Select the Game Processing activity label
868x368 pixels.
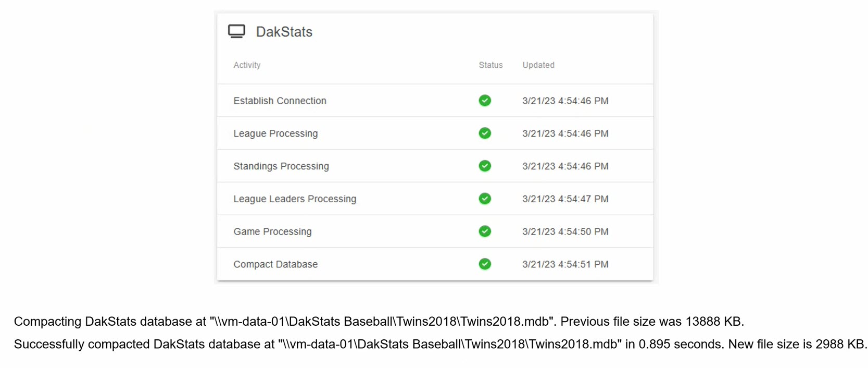(x=272, y=231)
